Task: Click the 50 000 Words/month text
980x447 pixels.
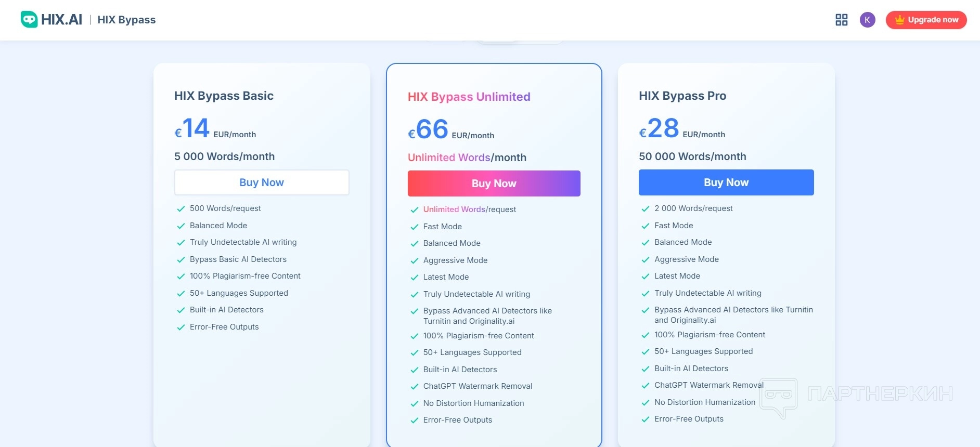Action: click(x=692, y=156)
